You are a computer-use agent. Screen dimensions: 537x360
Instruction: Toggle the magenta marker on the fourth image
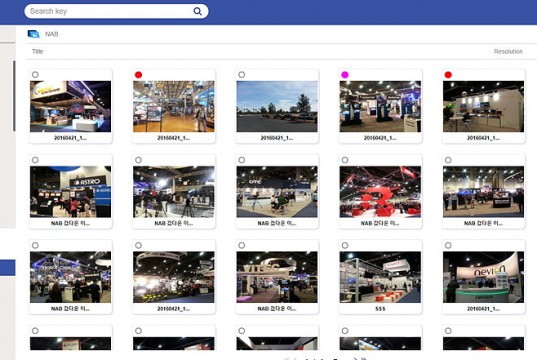click(x=345, y=75)
